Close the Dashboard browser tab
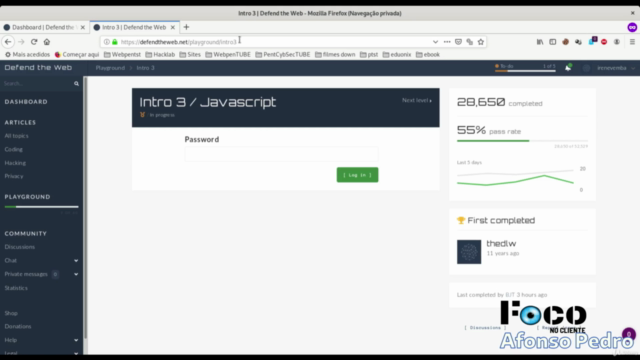 (x=83, y=27)
